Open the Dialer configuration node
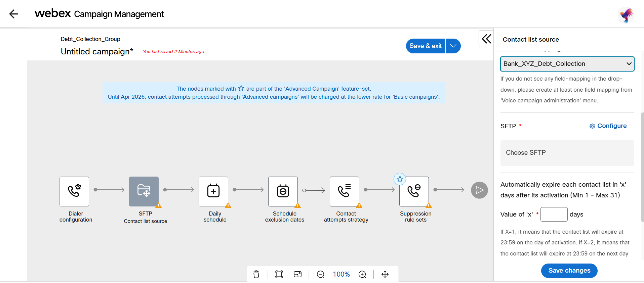The width and height of the screenshot is (644, 283). pos(74,191)
